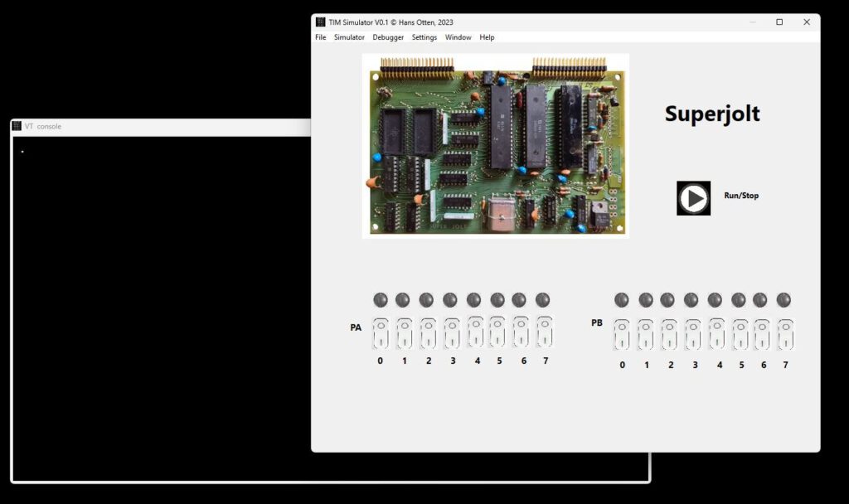This screenshot has width=849, height=504.
Task: Open the Debugger menu
Action: 388,37
